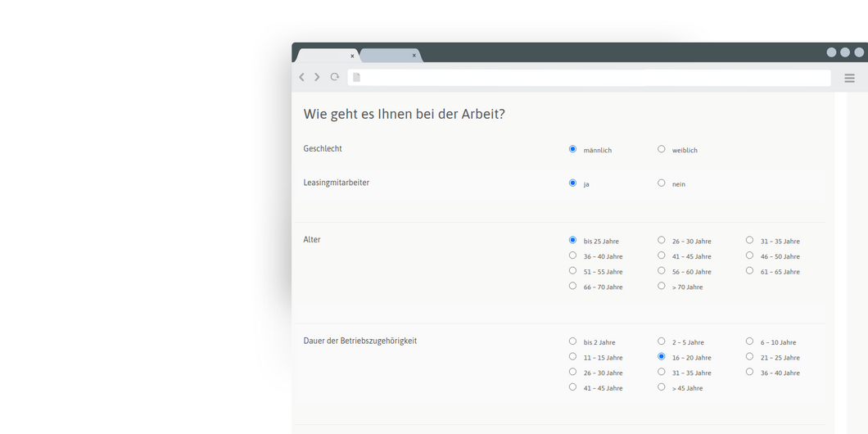Choose tenure 21 – 25 Jahre

click(749, 356)
